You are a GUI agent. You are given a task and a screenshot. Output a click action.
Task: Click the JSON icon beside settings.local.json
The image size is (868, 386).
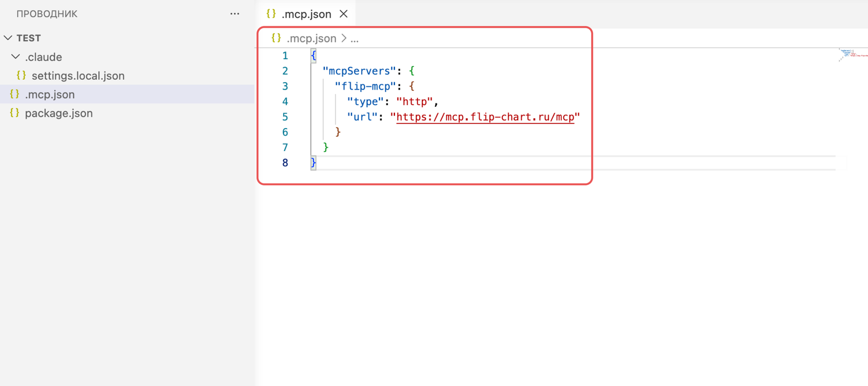(21, 75)
